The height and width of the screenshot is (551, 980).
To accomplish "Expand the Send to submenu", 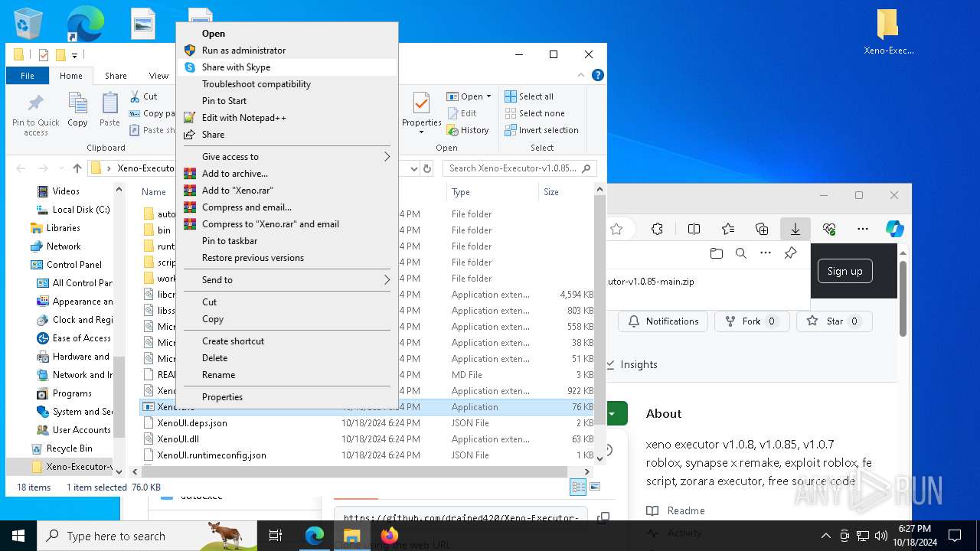I will click(286, 280).
